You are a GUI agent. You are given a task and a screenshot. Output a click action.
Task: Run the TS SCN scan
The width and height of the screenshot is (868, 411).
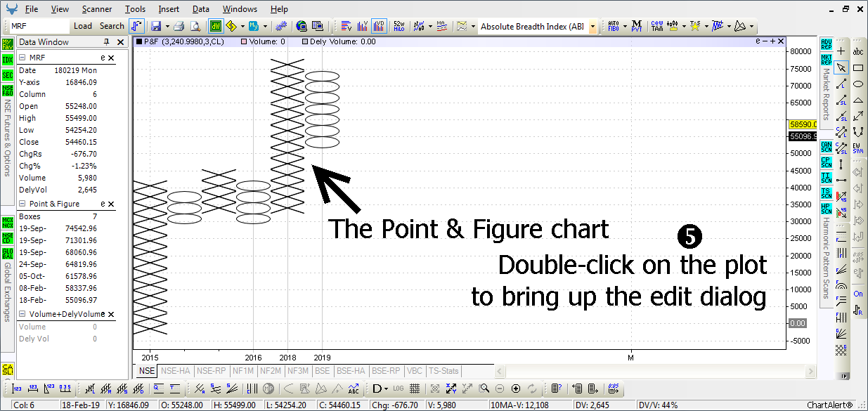(x=827, y=193)
